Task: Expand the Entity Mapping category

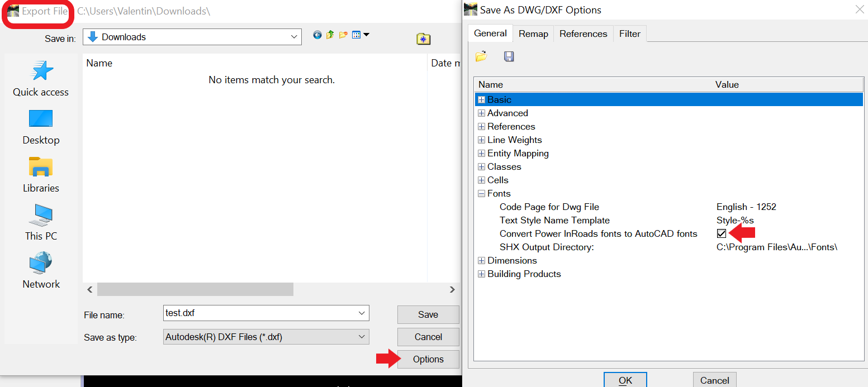Action: coord(481,153)
